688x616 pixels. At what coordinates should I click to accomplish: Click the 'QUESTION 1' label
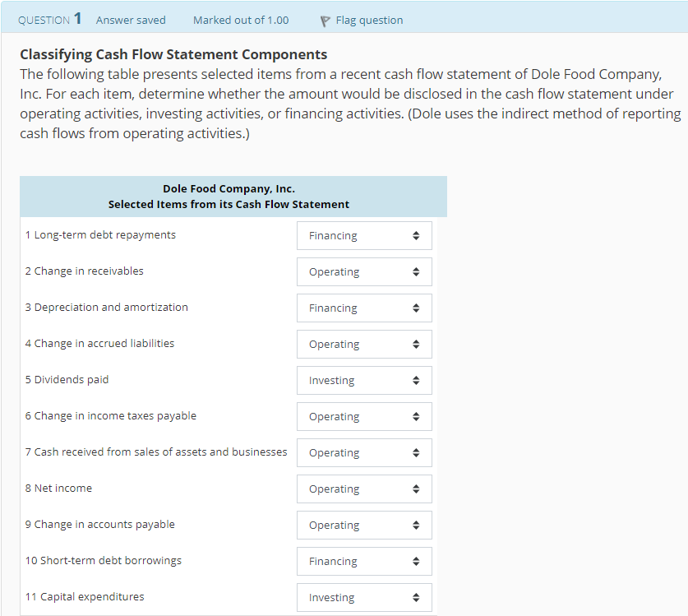[x=49, y=19]
